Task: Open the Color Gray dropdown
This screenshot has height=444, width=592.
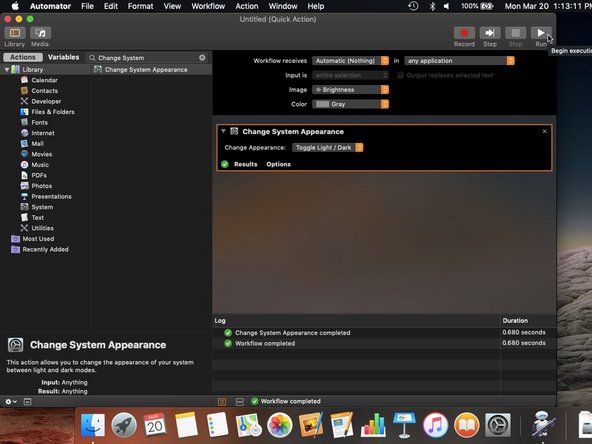Action: tap(350, 104)
